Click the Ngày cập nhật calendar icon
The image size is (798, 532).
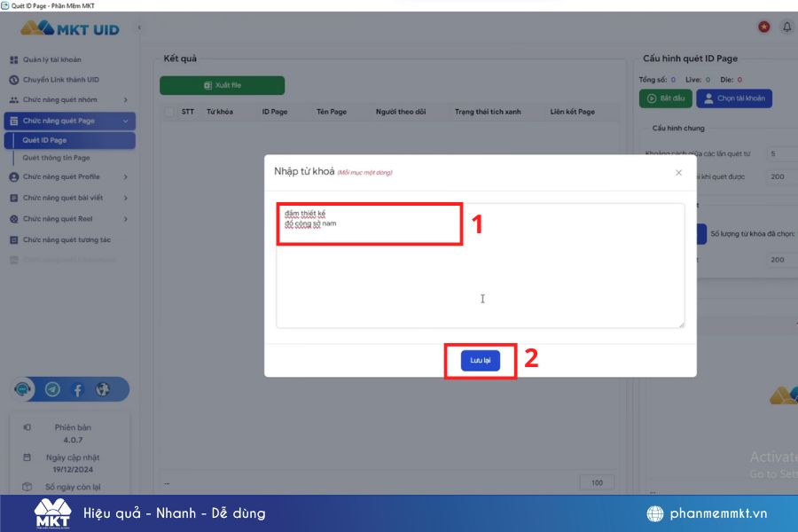pos(27,458)
